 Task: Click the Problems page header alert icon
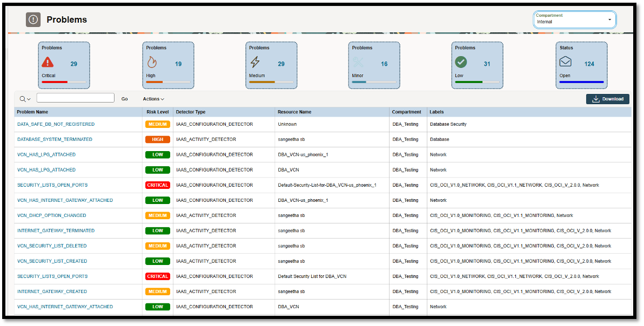tap(33, 19)
